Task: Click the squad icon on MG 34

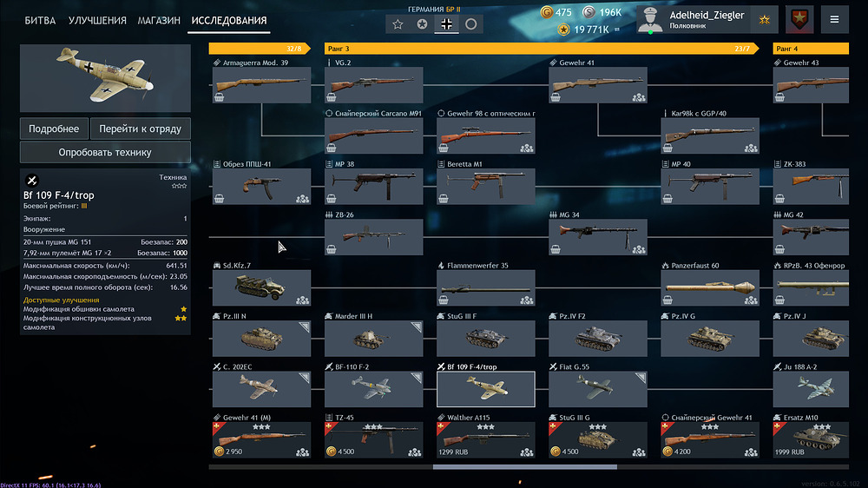Action: (x=639, y=250)
